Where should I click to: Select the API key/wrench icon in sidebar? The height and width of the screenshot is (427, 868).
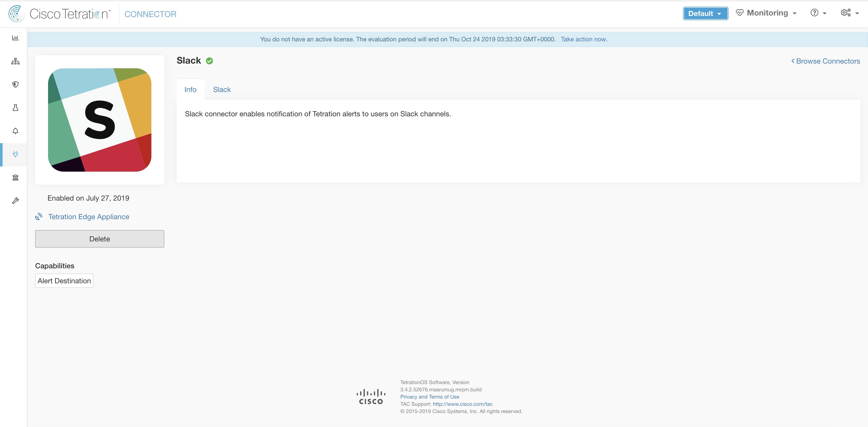15,201
